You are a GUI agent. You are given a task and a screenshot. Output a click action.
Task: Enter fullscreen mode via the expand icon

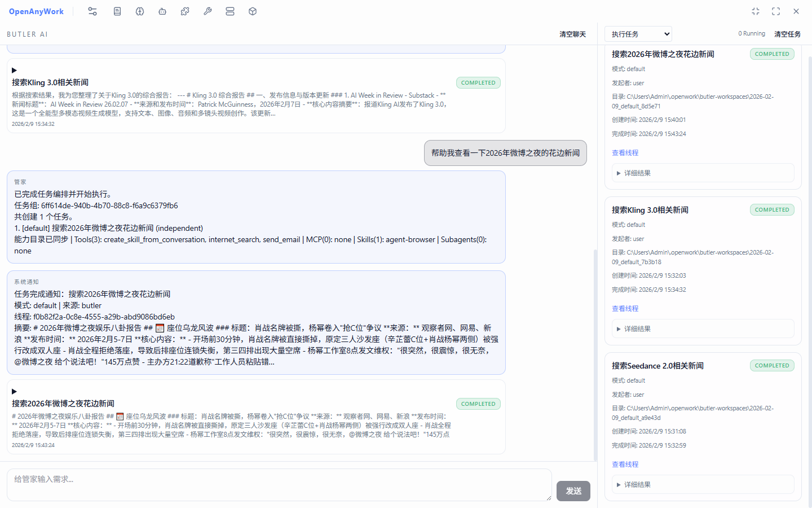(775, 11)
